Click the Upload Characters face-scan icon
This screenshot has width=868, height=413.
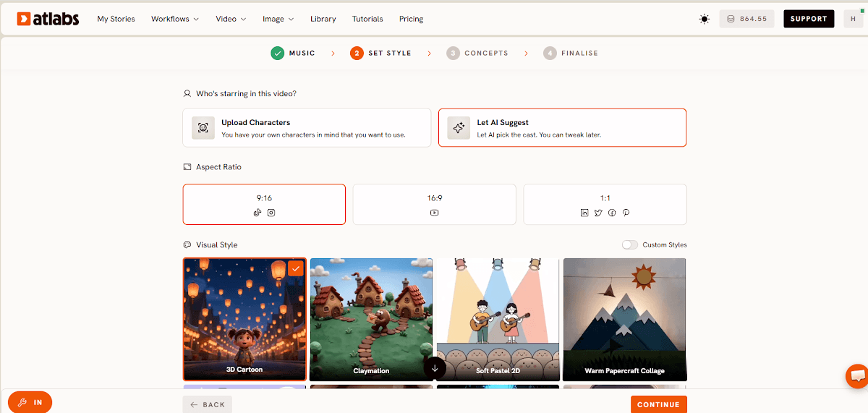coord(203,128)
